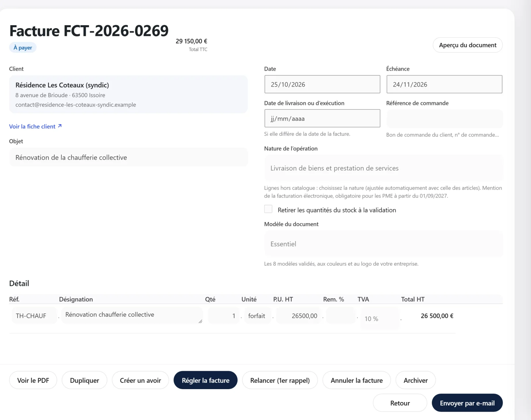The width and height of the screenshot is (531, 420).
Task: Click the quantity field showing 1
Action: (224, 316)
